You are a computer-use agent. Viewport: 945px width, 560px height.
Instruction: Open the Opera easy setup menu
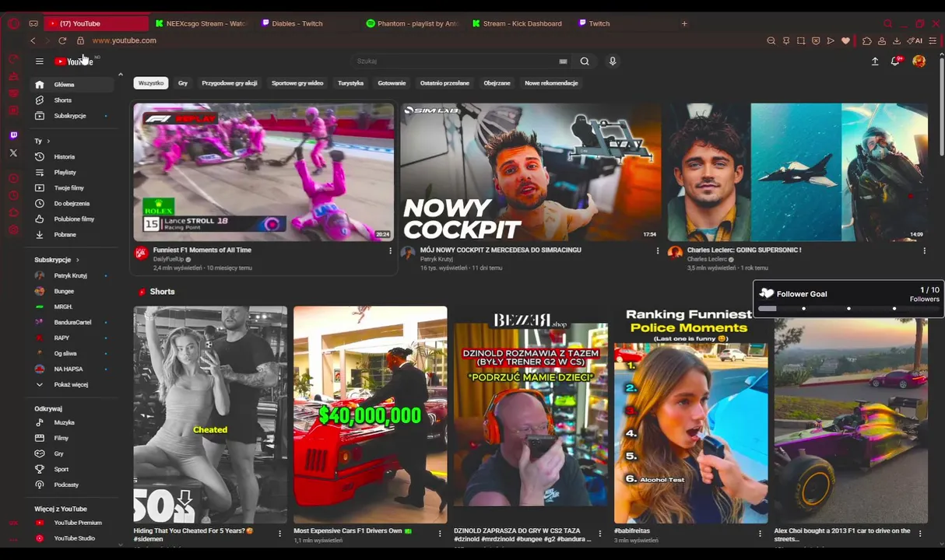point(933,40)
